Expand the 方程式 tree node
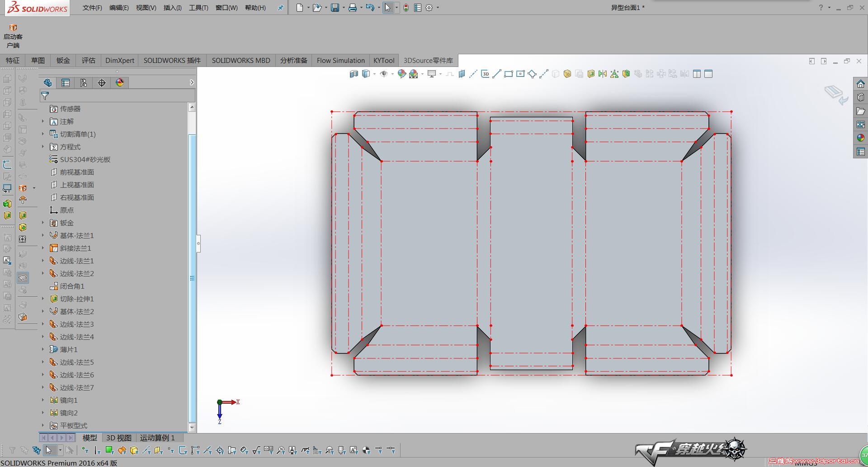 [43, 147]
